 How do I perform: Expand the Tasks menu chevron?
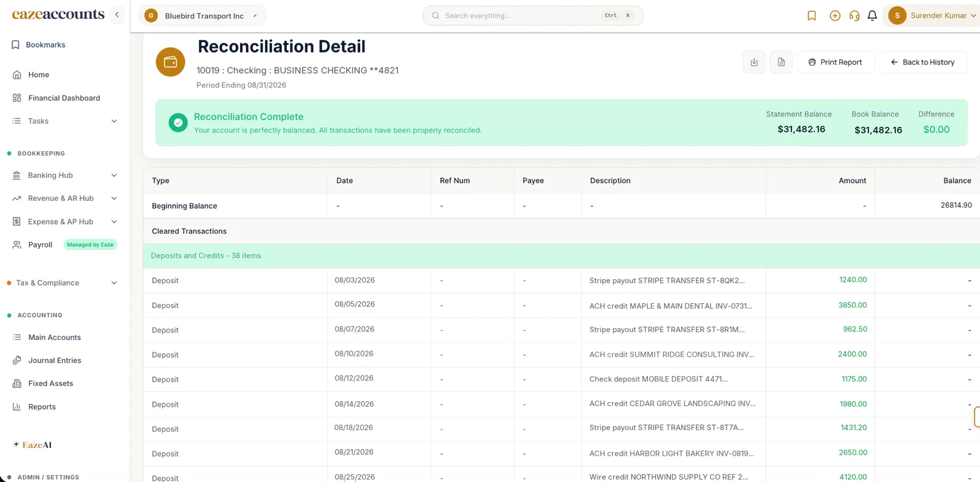click(114, 121)
